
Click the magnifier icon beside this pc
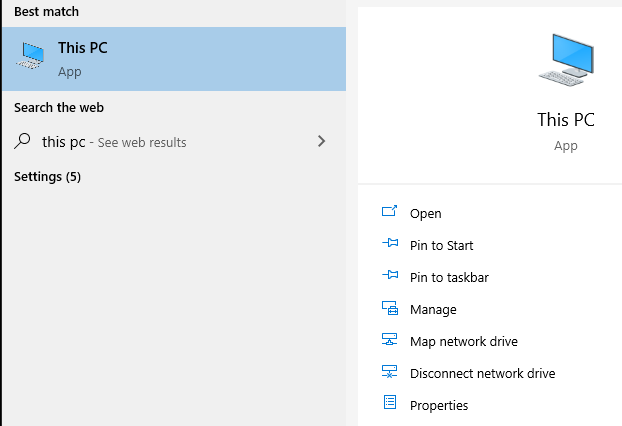pyautogui.click(x=22, y=141)
